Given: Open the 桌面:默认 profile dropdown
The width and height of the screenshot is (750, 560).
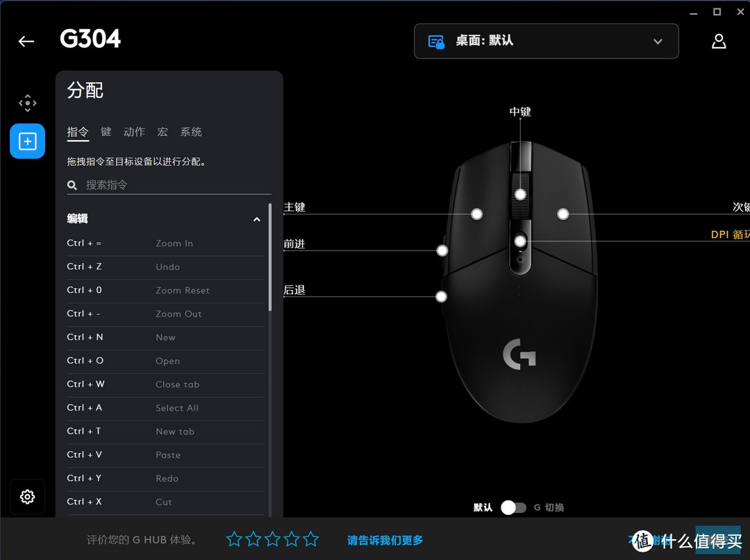Looking at the screenshot, I should click(x=657, y=41).
